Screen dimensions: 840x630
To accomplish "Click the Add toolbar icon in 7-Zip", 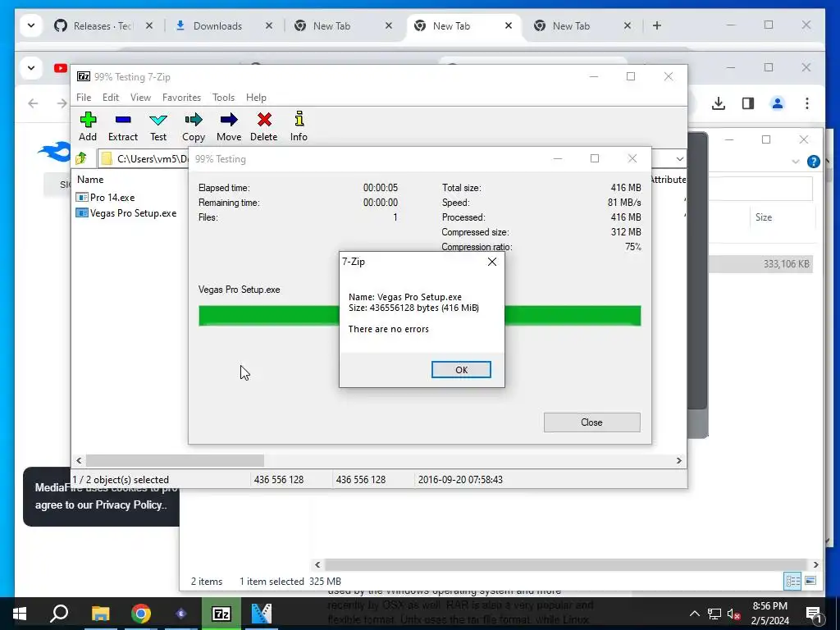I will tap(88, 127).
